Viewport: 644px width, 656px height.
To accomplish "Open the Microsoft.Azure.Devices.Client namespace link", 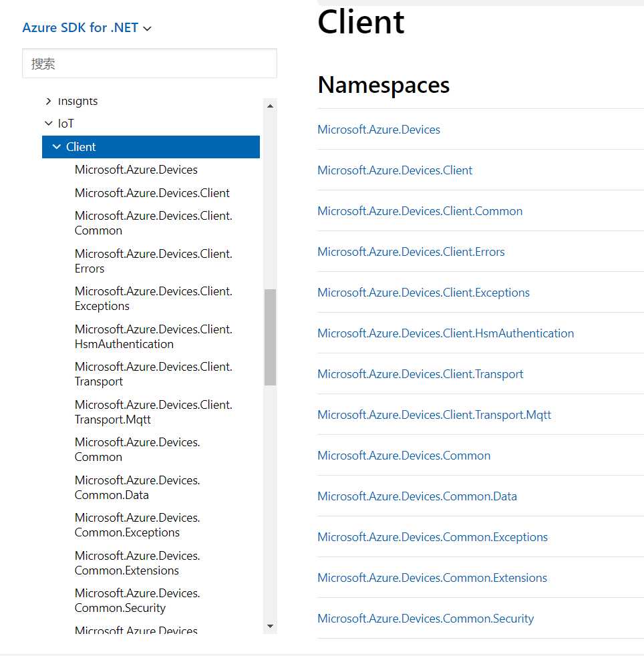I will tap(395, 170).
